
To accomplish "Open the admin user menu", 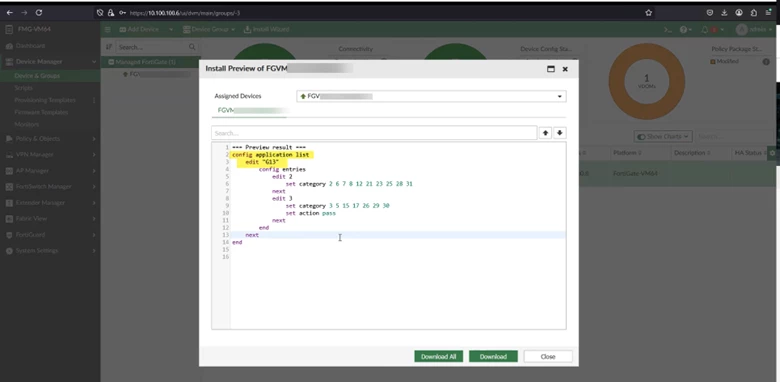I will pos(753,30).
